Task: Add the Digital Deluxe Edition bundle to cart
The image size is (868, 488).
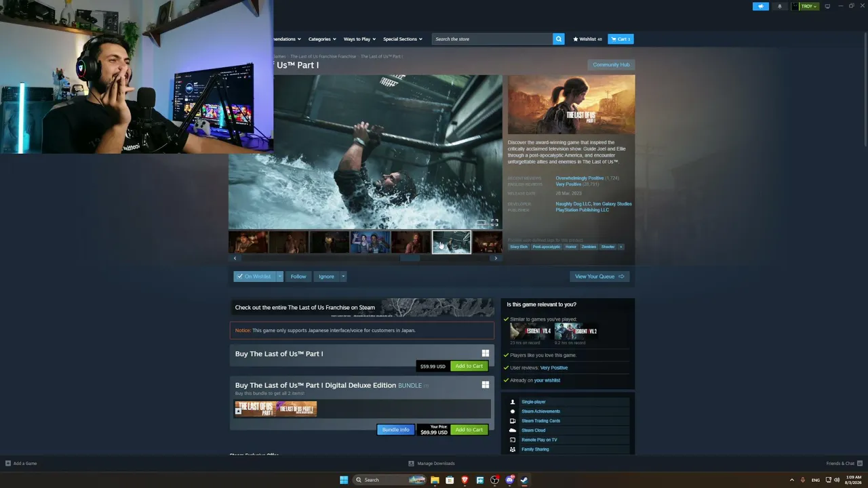Action: click(x=469, y=430)
